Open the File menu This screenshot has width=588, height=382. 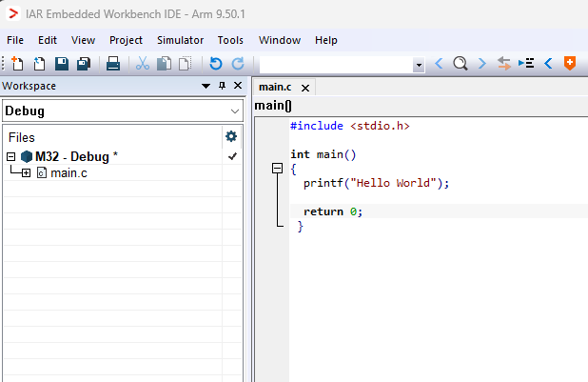[x=15, y=40]
